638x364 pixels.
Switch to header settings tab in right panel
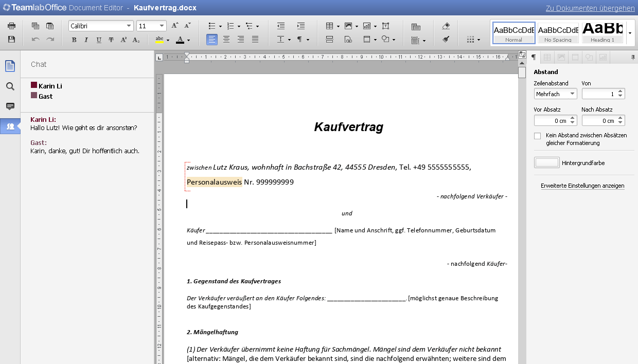pyautogui.click(x=575, y=57)
